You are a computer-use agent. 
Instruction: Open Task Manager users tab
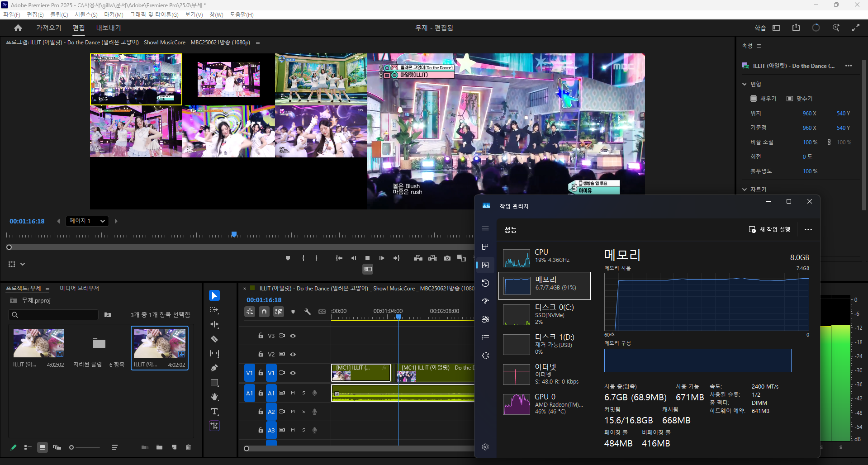[x=485, y=319]
